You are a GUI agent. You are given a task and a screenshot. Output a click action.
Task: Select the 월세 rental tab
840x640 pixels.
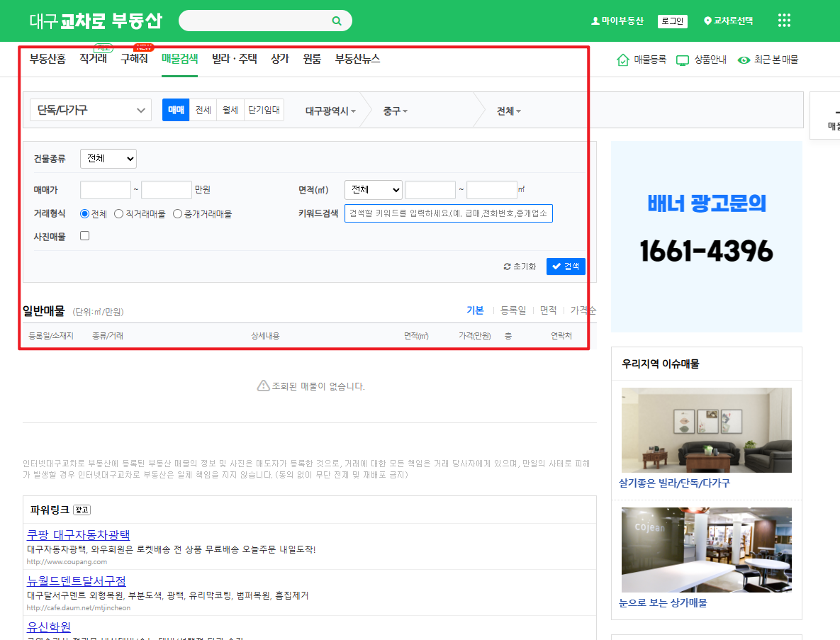tap(229, 110)
